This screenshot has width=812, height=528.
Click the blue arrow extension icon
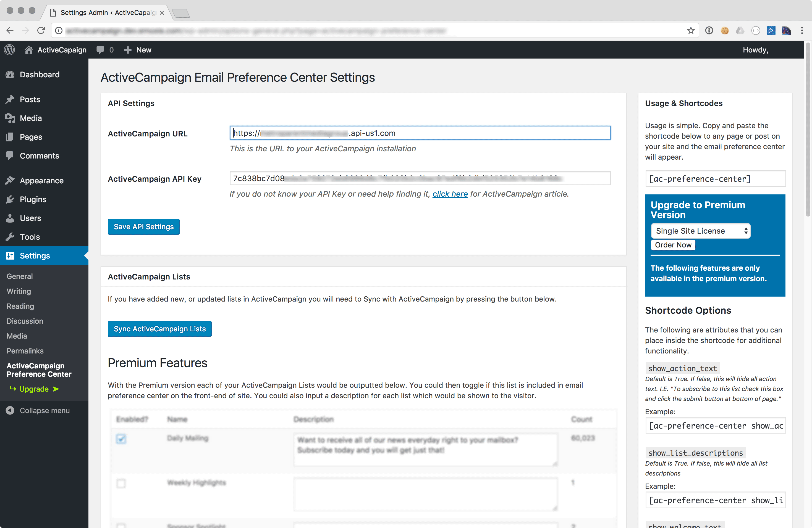(771, 31)
